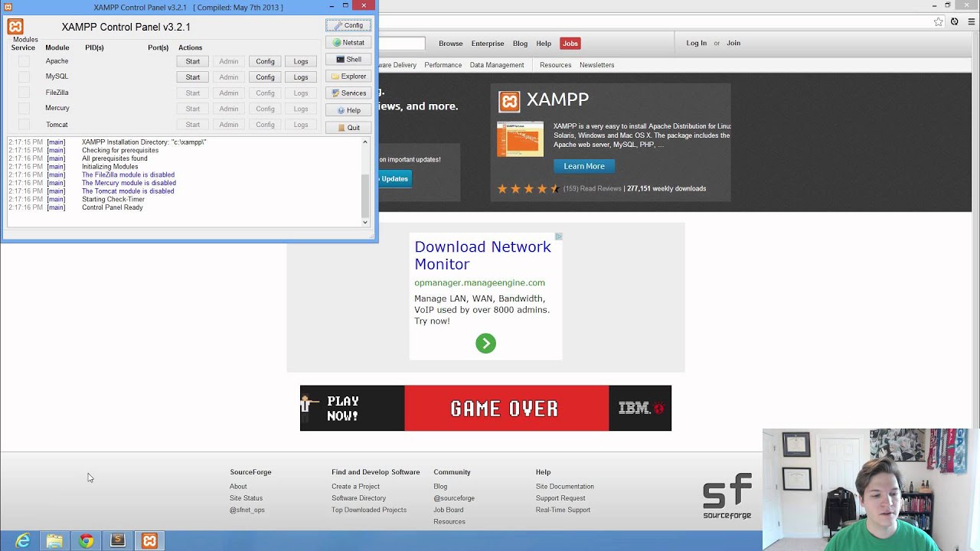The width and height of the screenshot is (980, 551).
Task: Bookmark this page with browser star icon
Action: point(938,21)
